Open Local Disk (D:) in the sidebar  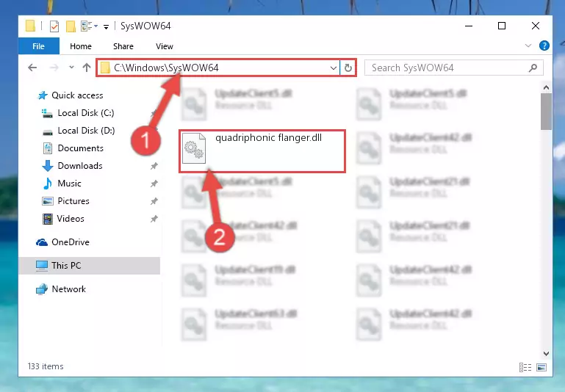click(x=86, y=131)
